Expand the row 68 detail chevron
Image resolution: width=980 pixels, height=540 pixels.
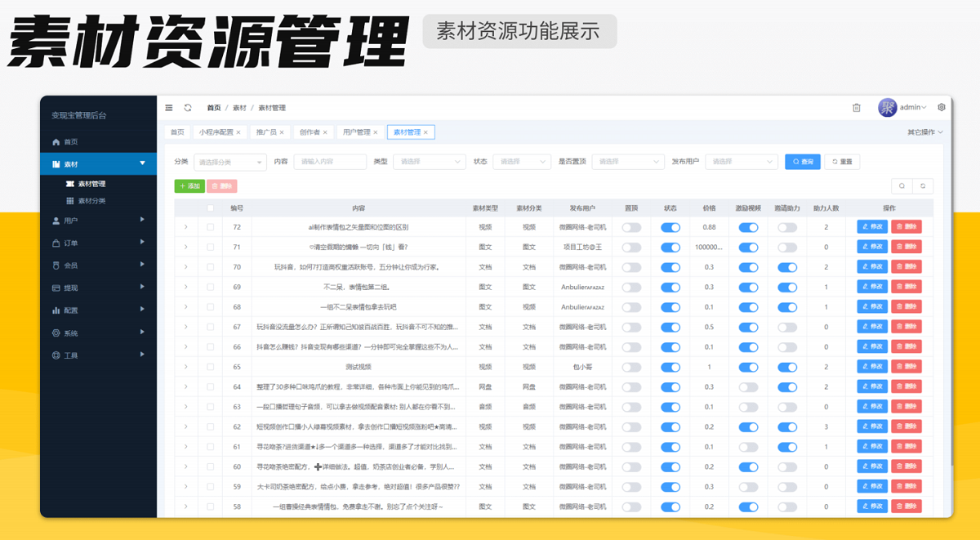(185, 307)
